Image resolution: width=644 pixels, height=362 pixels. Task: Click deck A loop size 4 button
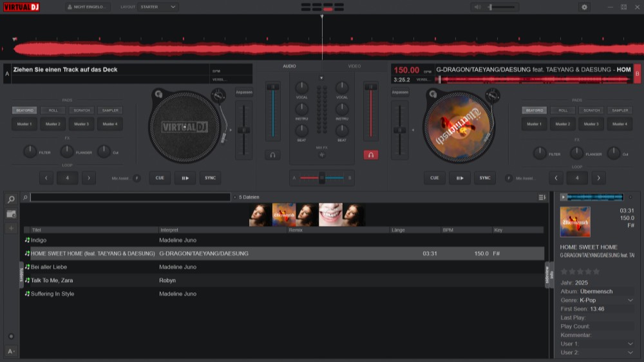(68, 178)
